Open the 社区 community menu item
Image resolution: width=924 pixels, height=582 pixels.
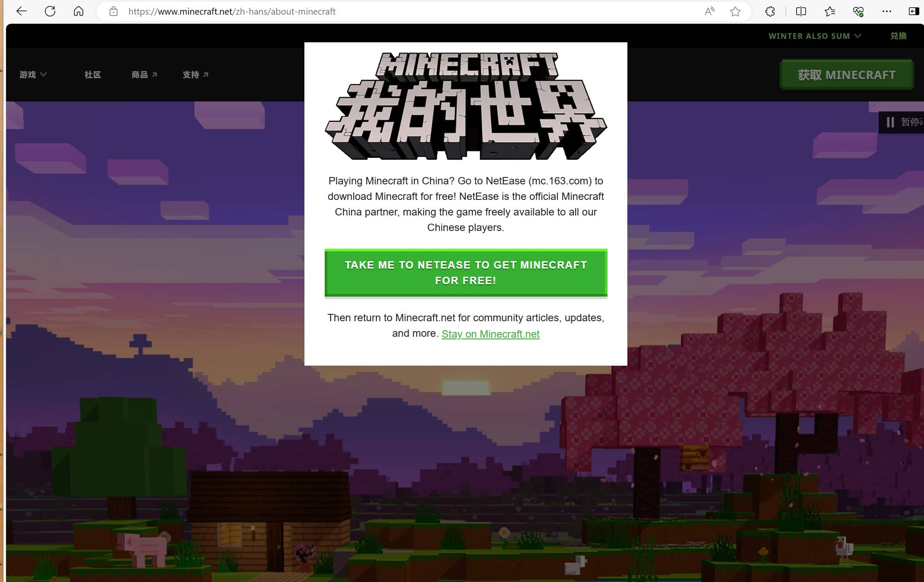click(93, 75)
